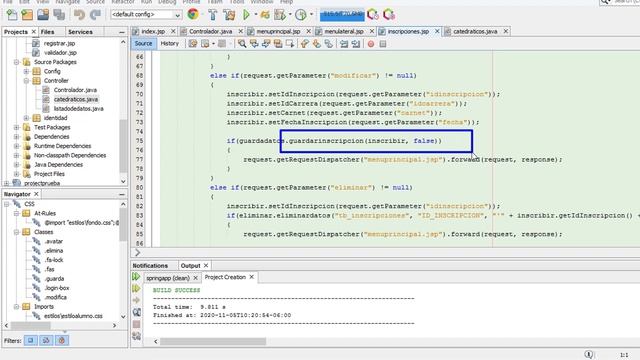Expand the Runtime Dependencies node
This screenshot has height=360, width=640.
click(16, 146)
